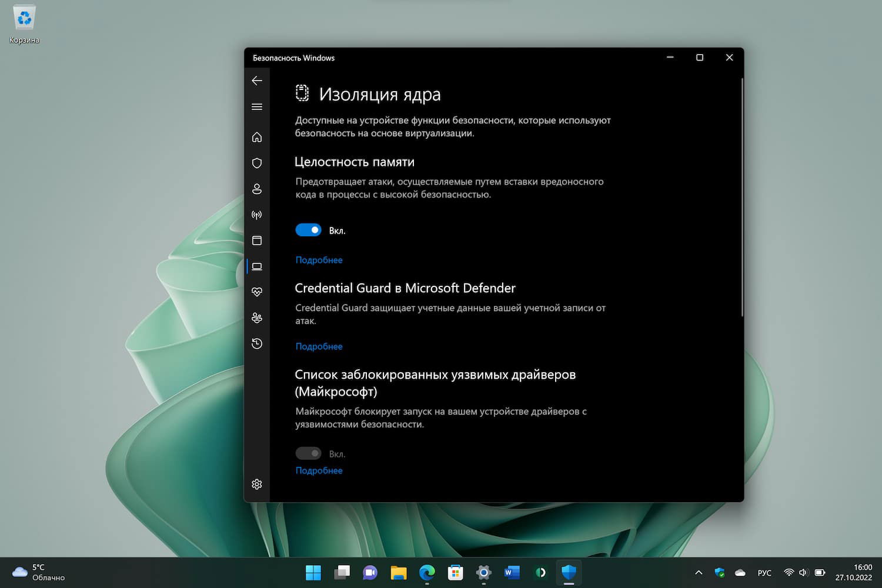
Task: Launch Word from the taskbar
Action: 512,572
